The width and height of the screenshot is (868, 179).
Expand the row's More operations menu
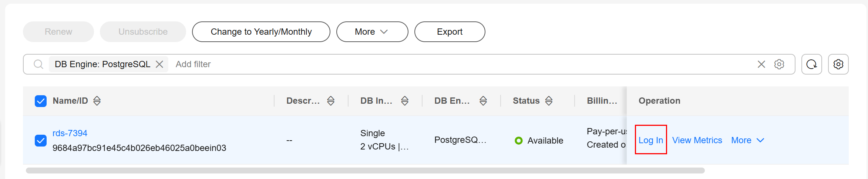747,140
